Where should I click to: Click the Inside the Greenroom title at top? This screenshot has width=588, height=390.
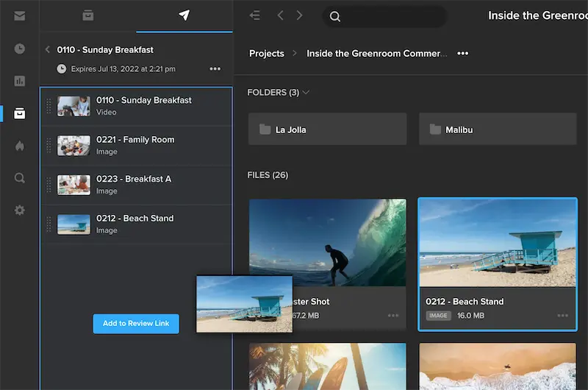538,15
